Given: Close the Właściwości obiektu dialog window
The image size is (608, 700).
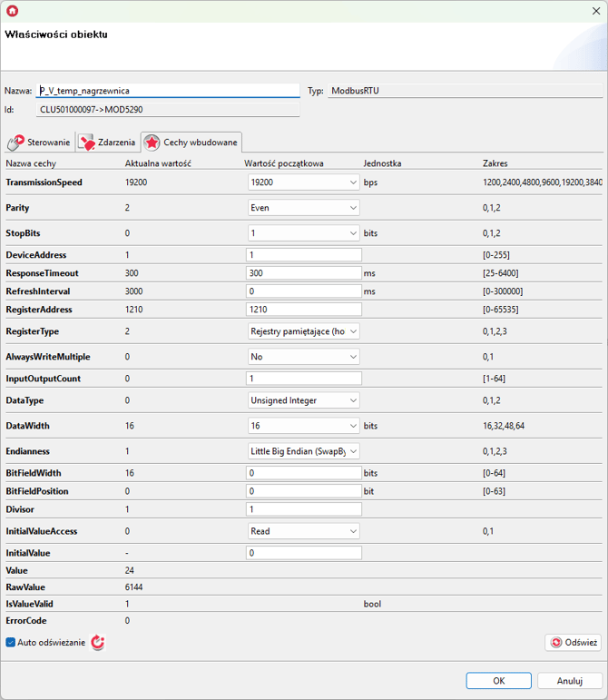Looking at the screenshot, I should click(594, 11).
